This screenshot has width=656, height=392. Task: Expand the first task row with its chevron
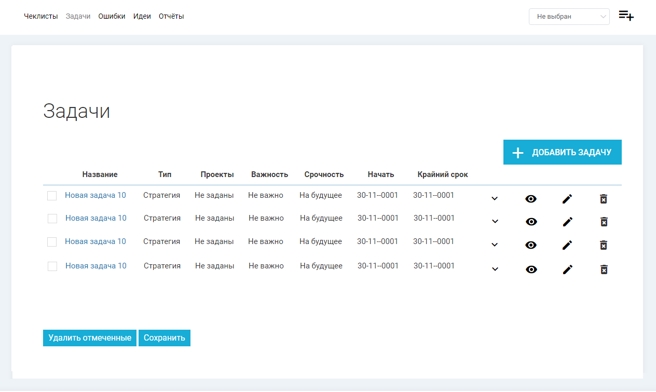click(495, 199)
